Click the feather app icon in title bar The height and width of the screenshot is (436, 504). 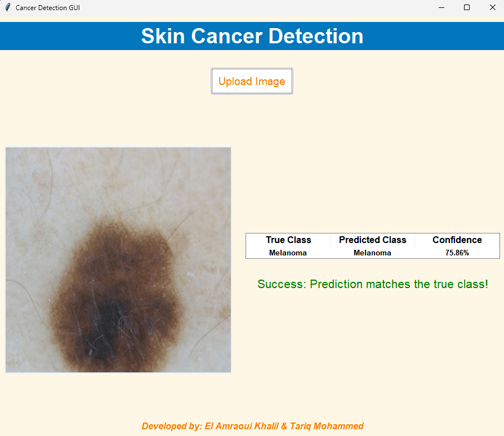[8, 7]
